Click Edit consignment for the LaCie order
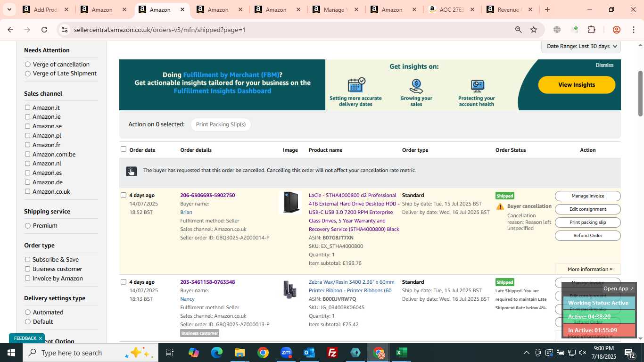Image resolution: width=644 pixels, height=362 pixels. click(587, 209)
